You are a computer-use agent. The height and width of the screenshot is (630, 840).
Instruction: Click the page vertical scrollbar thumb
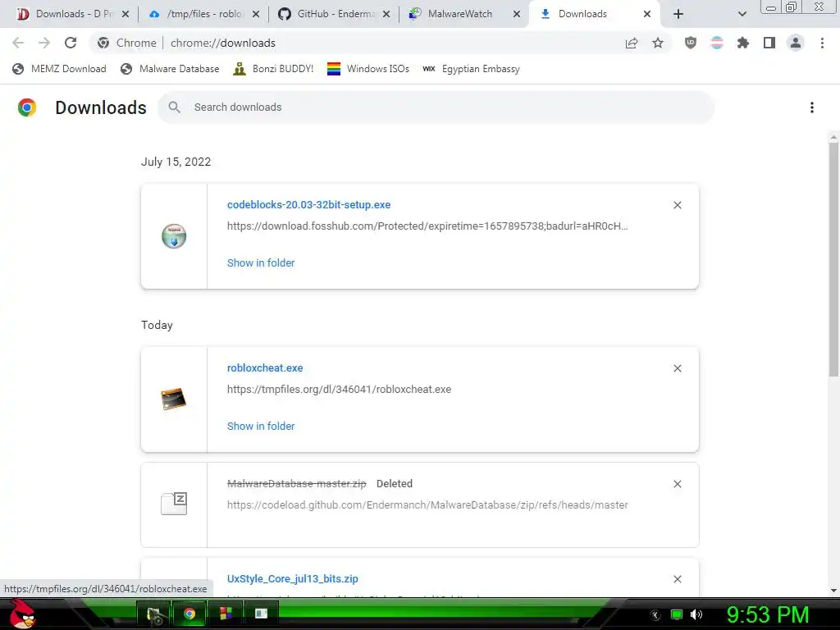(x=833, y=259)
